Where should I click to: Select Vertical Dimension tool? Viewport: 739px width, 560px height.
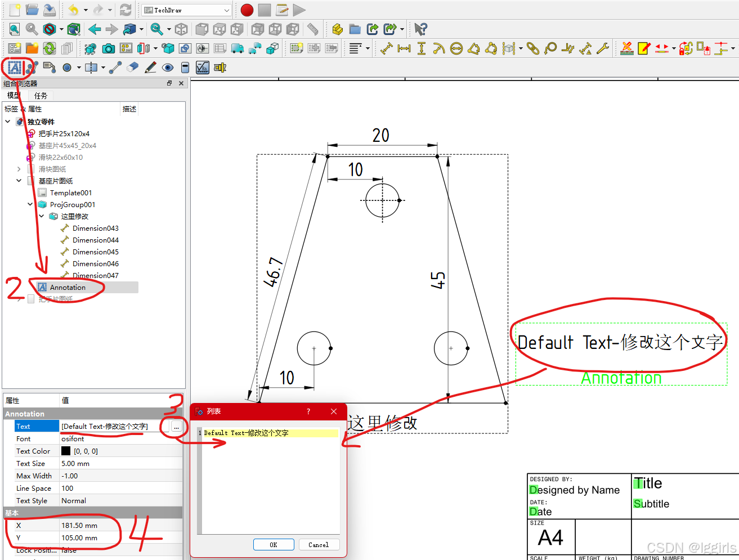pyautogui.click(x=421, y=48)
